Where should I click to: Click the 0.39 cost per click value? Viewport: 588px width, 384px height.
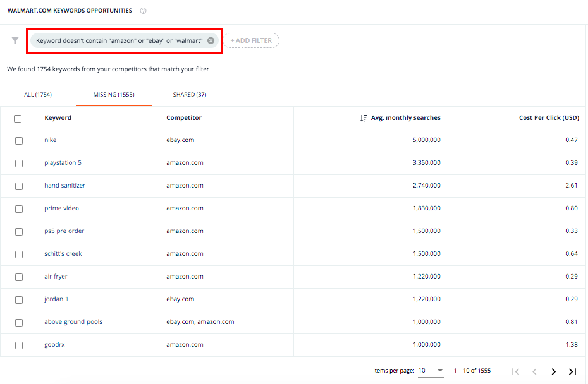tap(572, 162)
